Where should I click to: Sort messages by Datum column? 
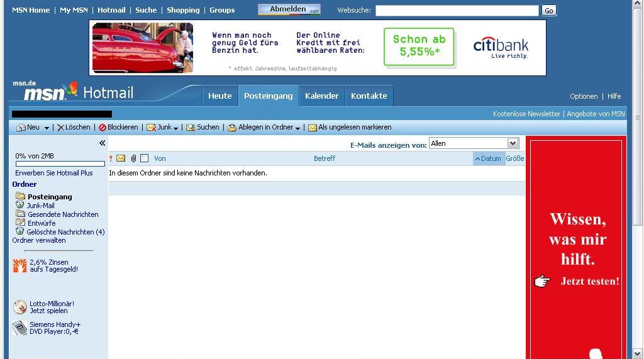[488, 158]
